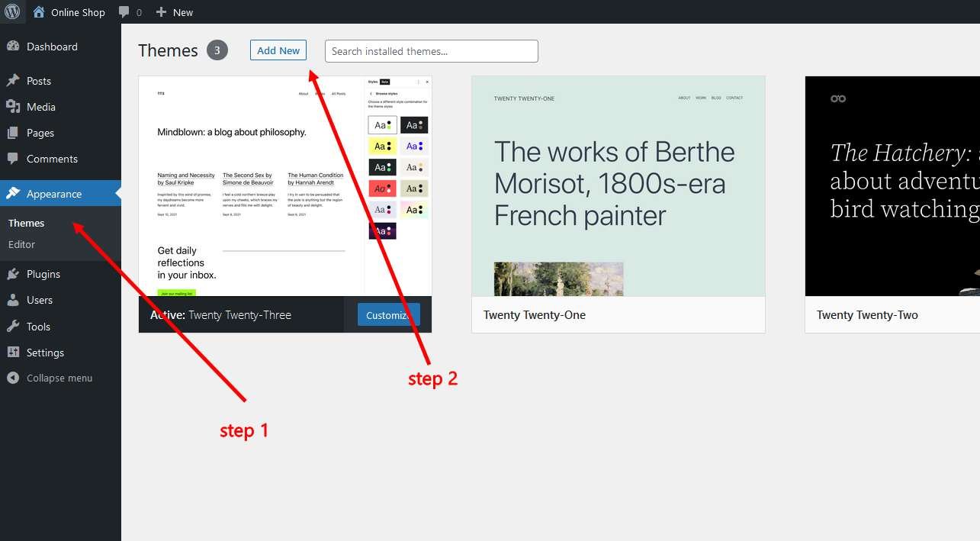Image resolution: width=980 pixels, height=541 pixels.
Task: Click the plus New icon in admin bar
Action: tap(161, 12)
